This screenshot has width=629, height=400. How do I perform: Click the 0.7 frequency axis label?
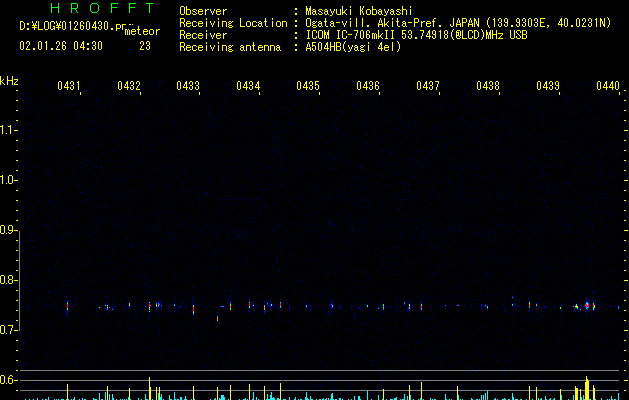[8, 330]
